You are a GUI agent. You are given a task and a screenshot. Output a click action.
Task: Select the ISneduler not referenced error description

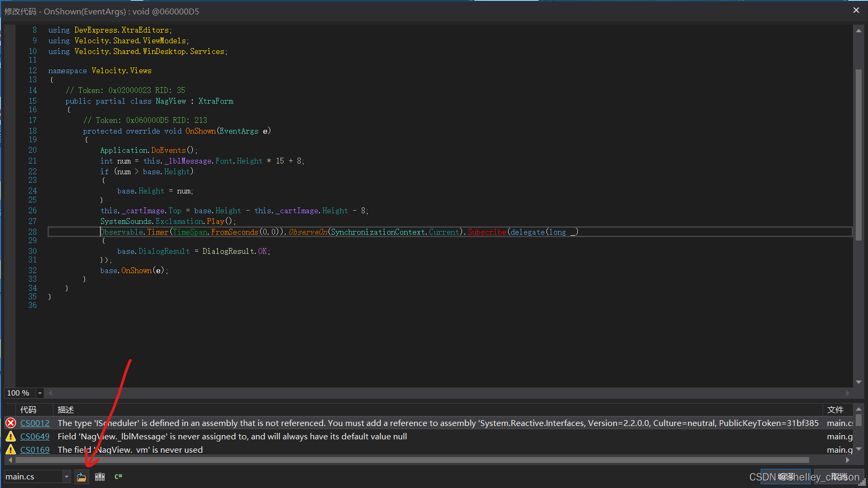point(438,423)
